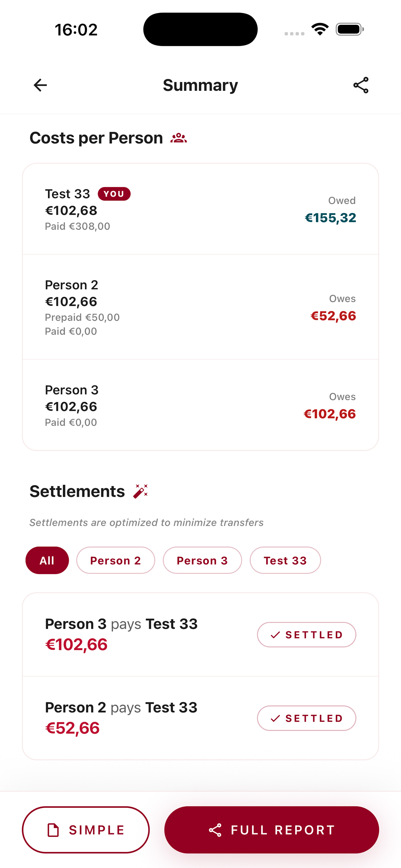The height and width of the screenshot is (868, 401).
Task: Tap the share icon in header
Action: point(361,85)
